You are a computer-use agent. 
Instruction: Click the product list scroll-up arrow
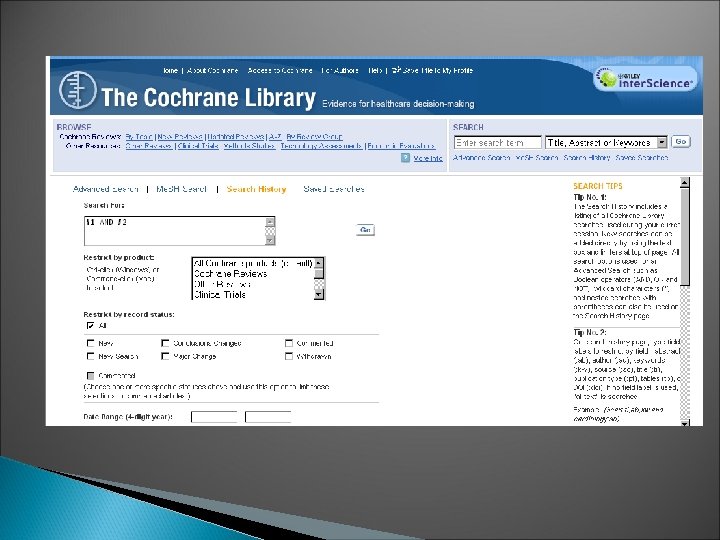[319, 263]
